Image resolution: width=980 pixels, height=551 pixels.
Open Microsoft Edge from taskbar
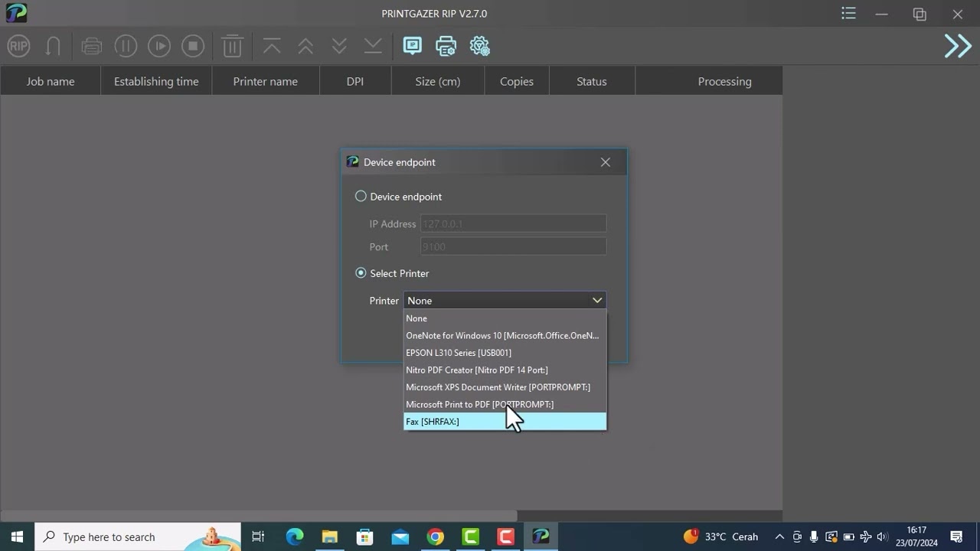coord(295,536)
